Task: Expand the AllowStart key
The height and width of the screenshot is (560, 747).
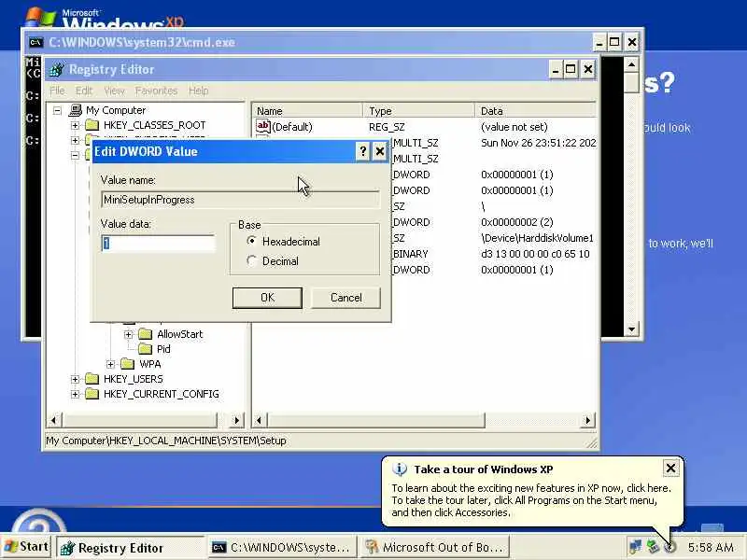Action: tap(128, 334)
